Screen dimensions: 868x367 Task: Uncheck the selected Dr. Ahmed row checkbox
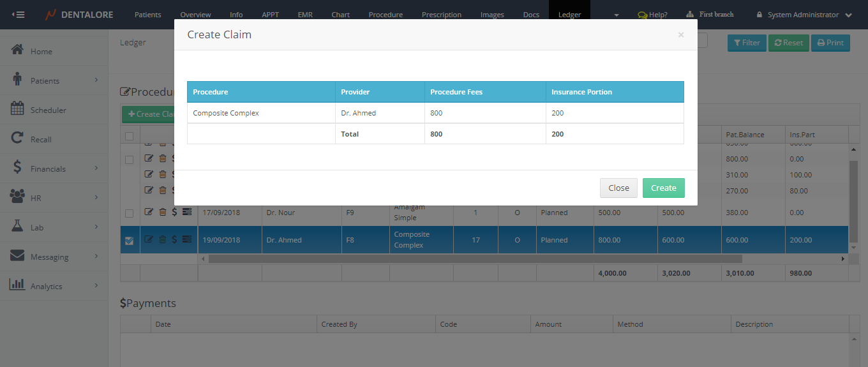point(129,241)
